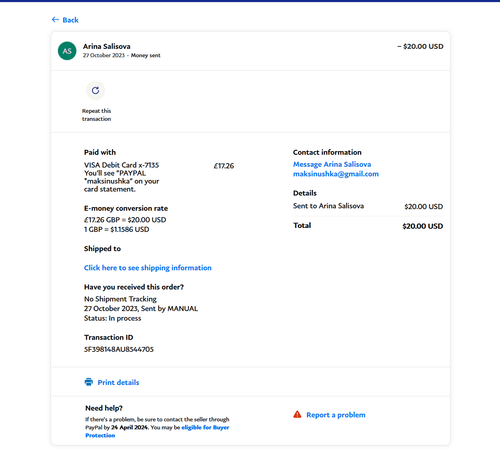Open the Report a problem link
Image resolution: width=500 pixels, height=473 pixels.
336,415
